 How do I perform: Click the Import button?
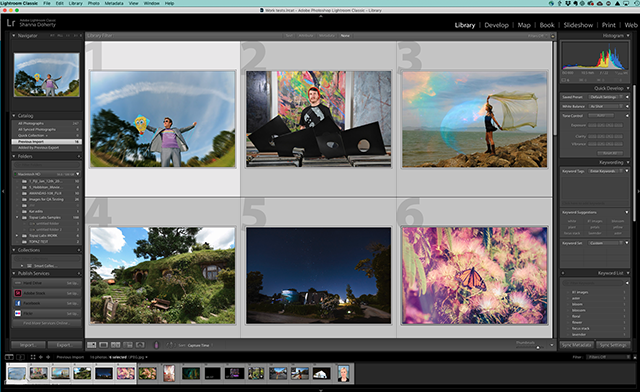(28, 345)
